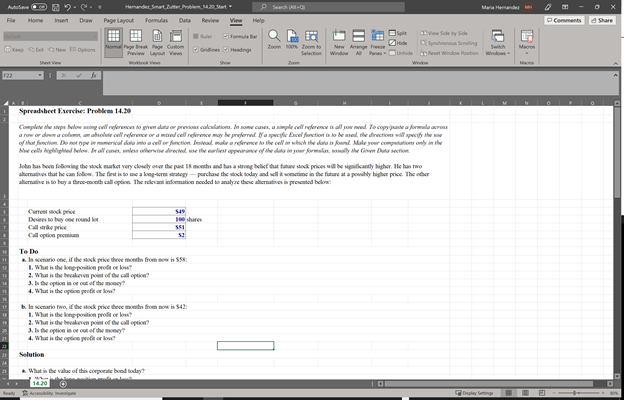Image resolution: width=624 pixels, height=400 pixels.
Task: Click the Save icon in title bar
Action: pos(56,7)
